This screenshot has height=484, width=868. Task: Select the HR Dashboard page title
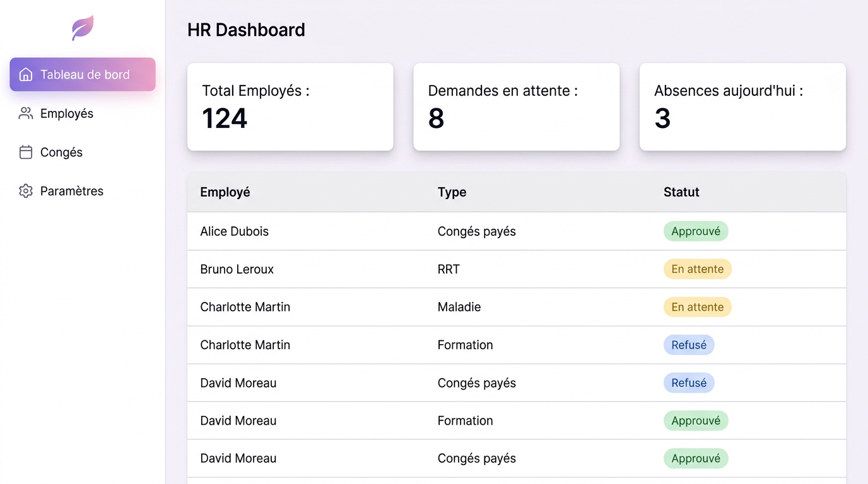coord(246,30)
